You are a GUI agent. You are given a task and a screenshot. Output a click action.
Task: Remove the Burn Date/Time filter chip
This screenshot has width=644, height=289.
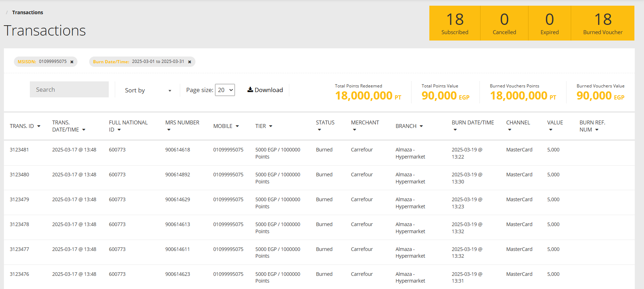click(x=189, y=62)
